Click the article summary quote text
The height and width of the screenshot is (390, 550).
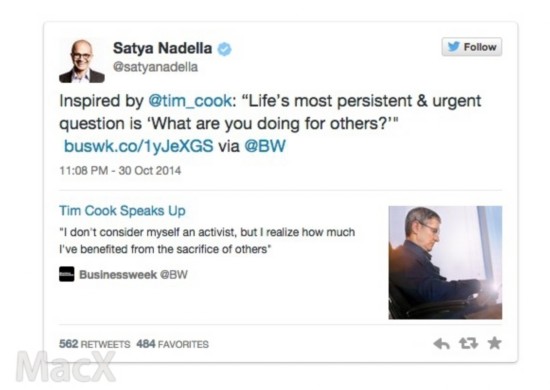207,241
